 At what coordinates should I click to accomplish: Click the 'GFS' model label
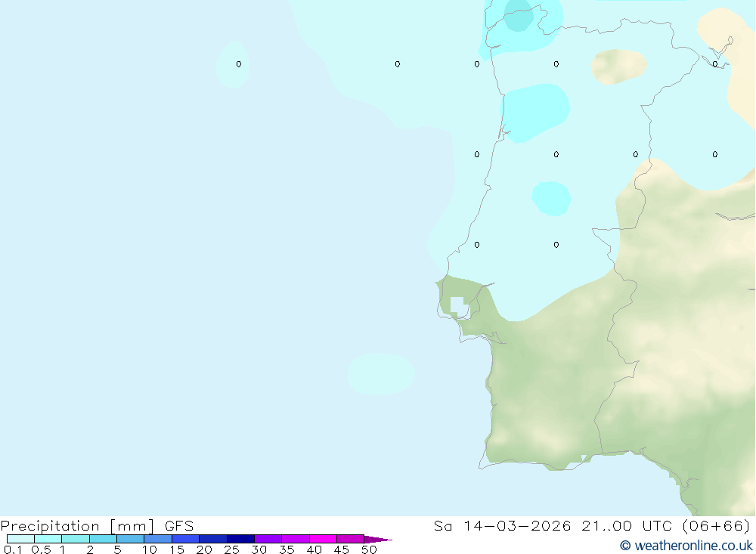pos(179,525)
